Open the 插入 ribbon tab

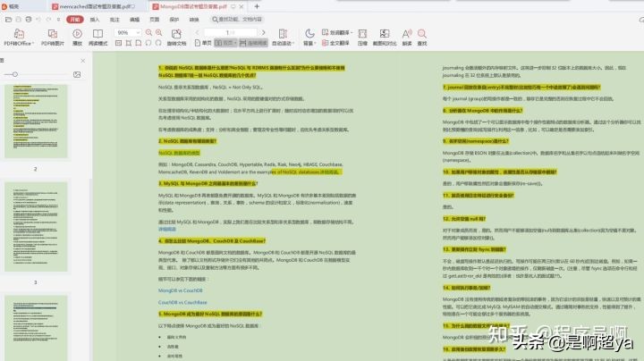tap(95, 20)
